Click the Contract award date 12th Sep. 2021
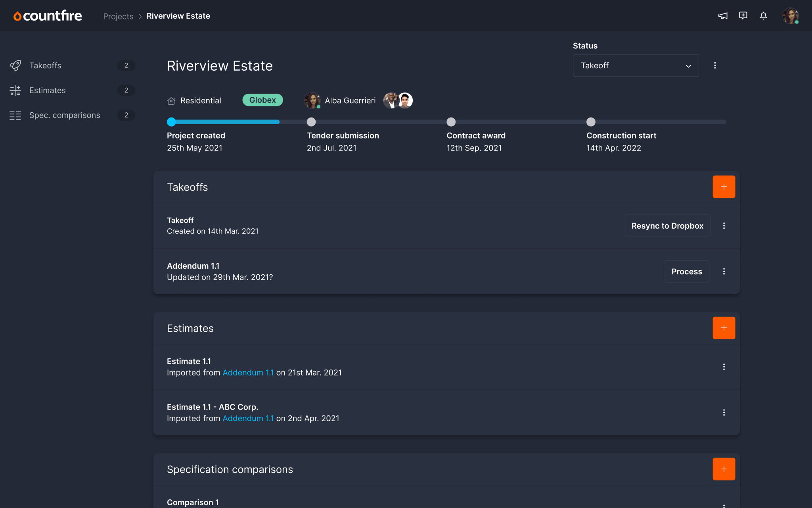 click(x=474, y=148)
